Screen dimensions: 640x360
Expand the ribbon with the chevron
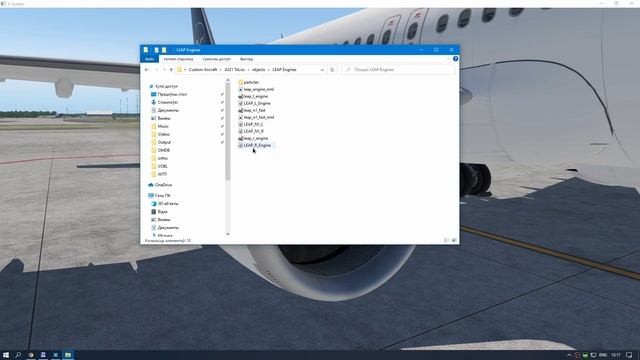(x=448, y=59)
